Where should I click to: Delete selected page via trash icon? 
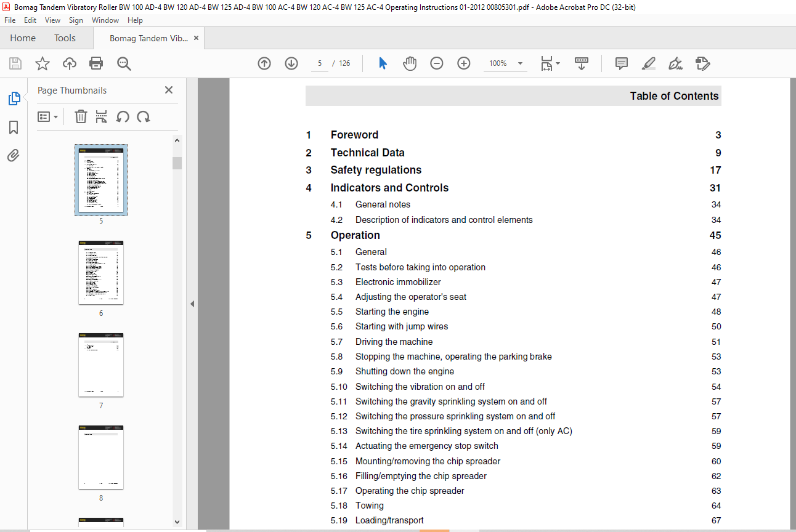click(x=81, y=116)
